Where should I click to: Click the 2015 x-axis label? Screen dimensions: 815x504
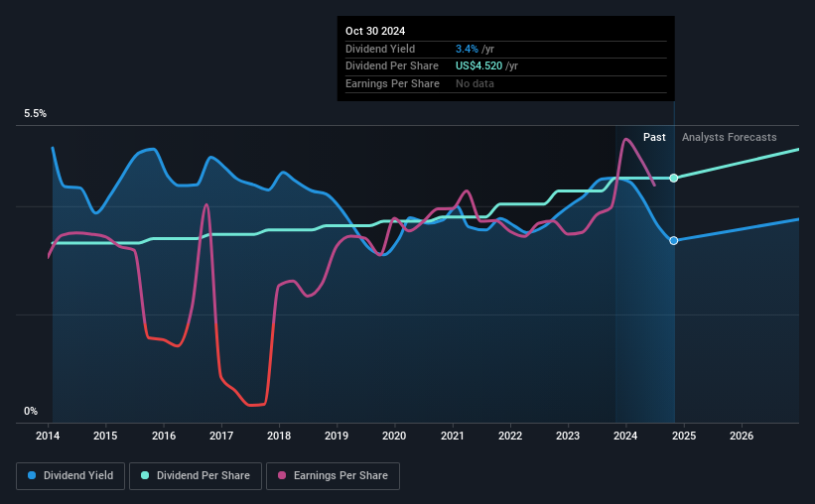click(105, 436)
